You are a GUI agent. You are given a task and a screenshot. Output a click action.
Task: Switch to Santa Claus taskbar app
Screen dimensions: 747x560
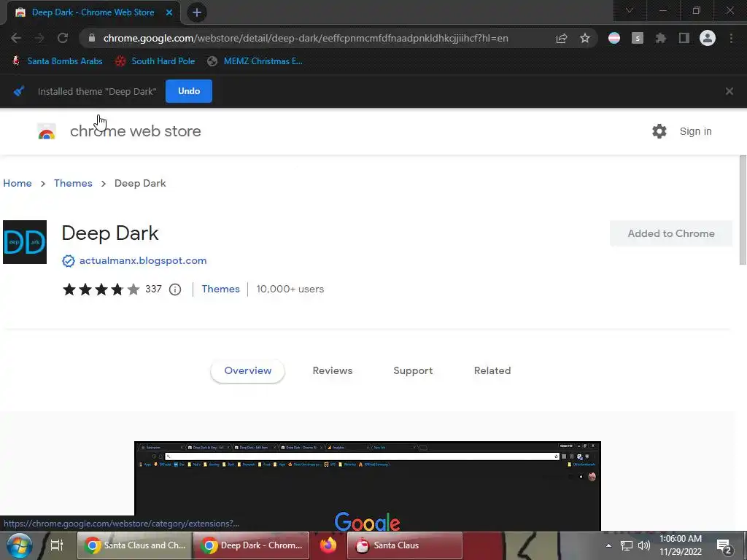[x=405, y=545]
